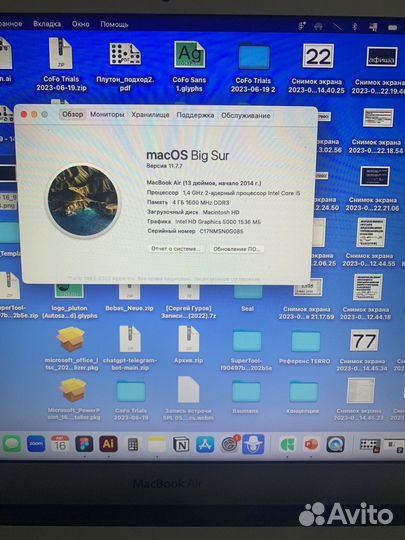The image size is (405, 540).
Task: Launch Zoom from the Dock
Action: pos(36,444)
